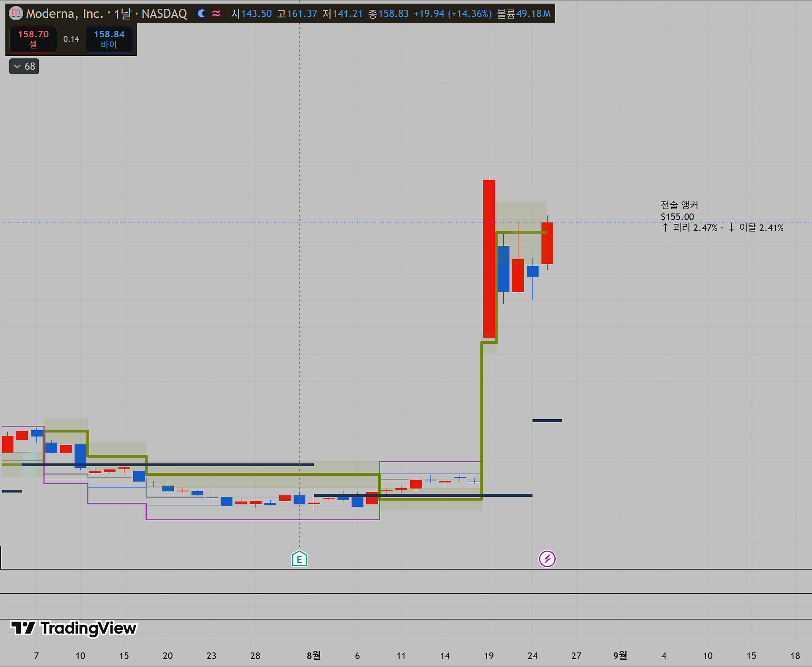The width and height of the screenshot is (812, 667).
Task: Click the Moderna logo icon
Action: pos(16,14)
